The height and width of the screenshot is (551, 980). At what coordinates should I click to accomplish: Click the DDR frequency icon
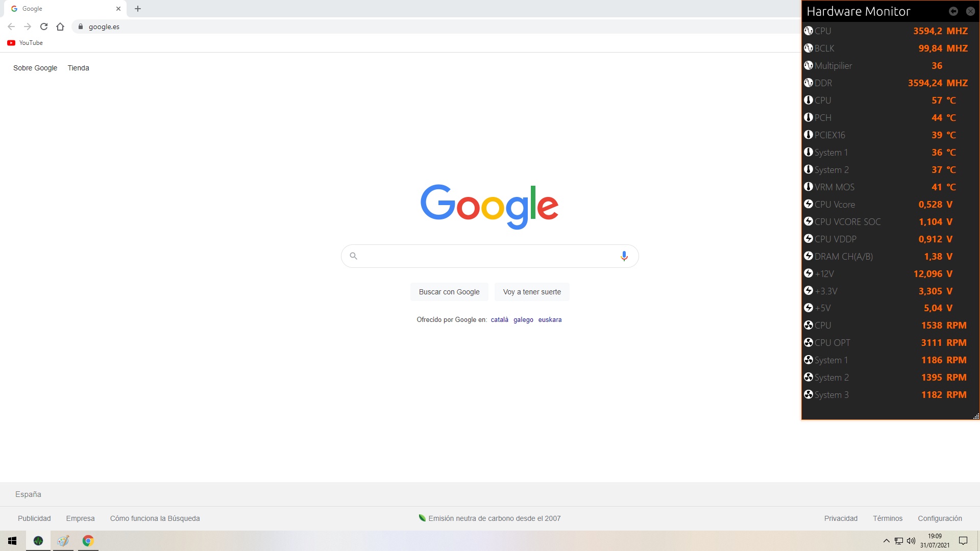808,83
